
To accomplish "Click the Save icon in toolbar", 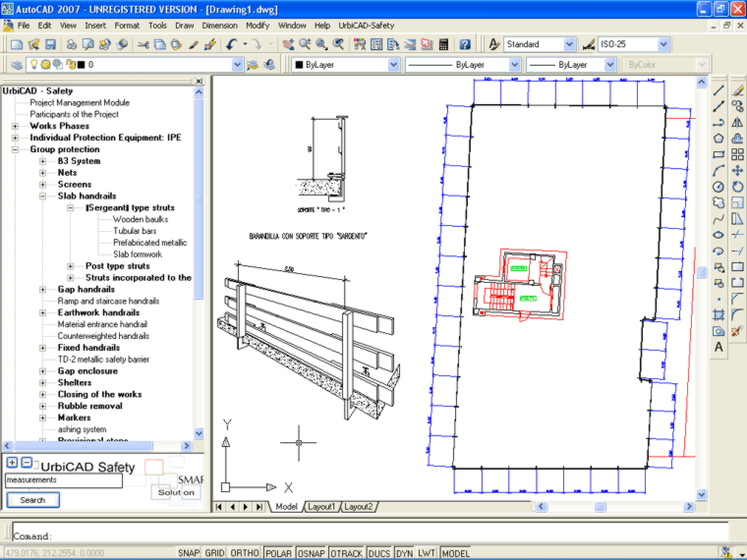I will tap(50, 44).
